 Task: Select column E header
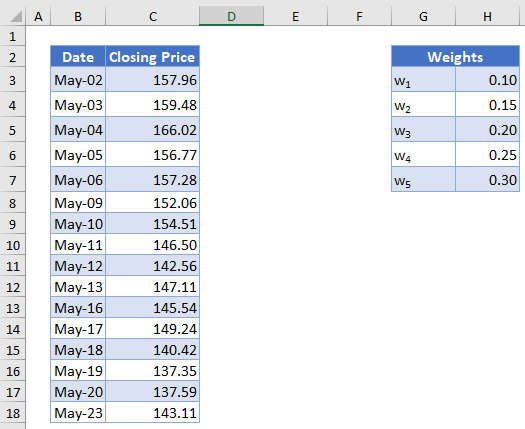(x=295, y=16)
